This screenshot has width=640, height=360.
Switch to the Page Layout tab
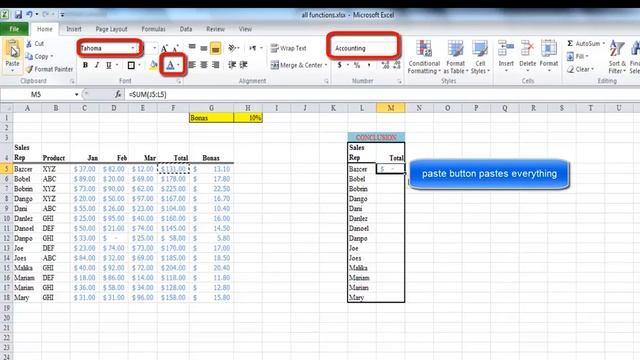point(111,29)
